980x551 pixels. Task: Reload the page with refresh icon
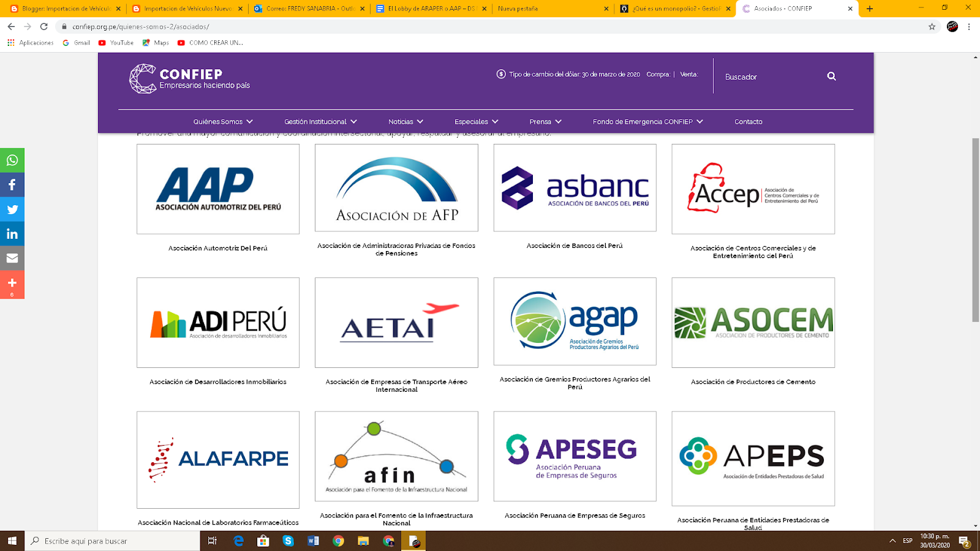click(x=44, y=26)
